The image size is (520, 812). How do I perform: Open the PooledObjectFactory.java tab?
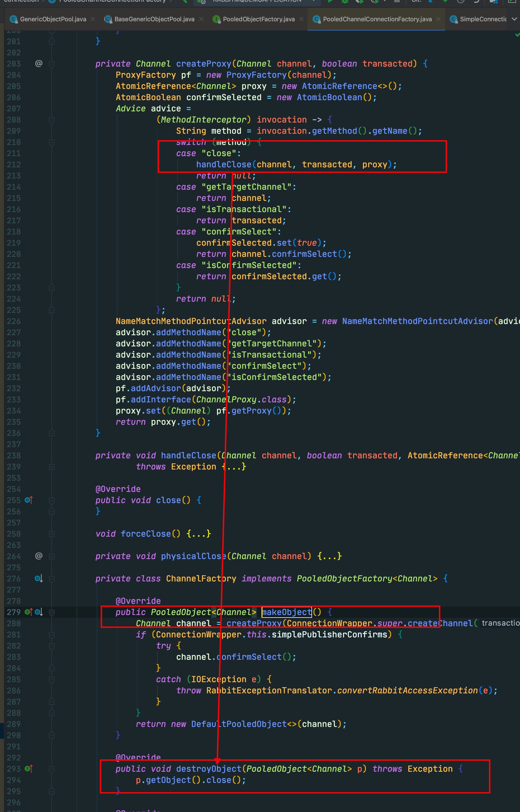tap(259, 19)
